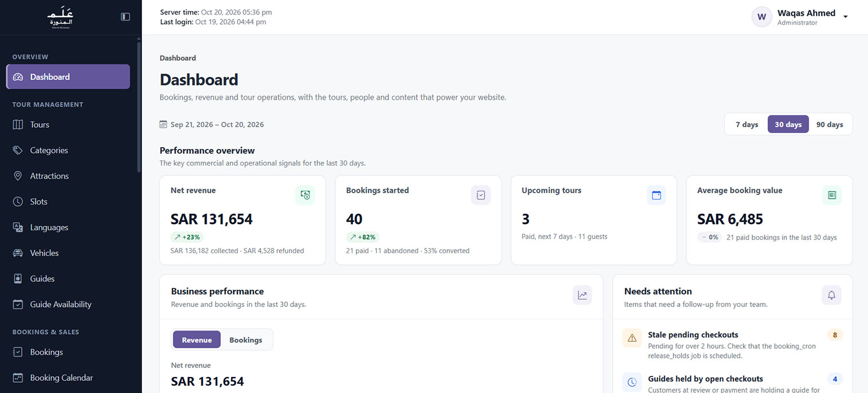The image size is (868, 393).
Task: Click the Attractions location pin icon
Action: (x=18, y=176)
